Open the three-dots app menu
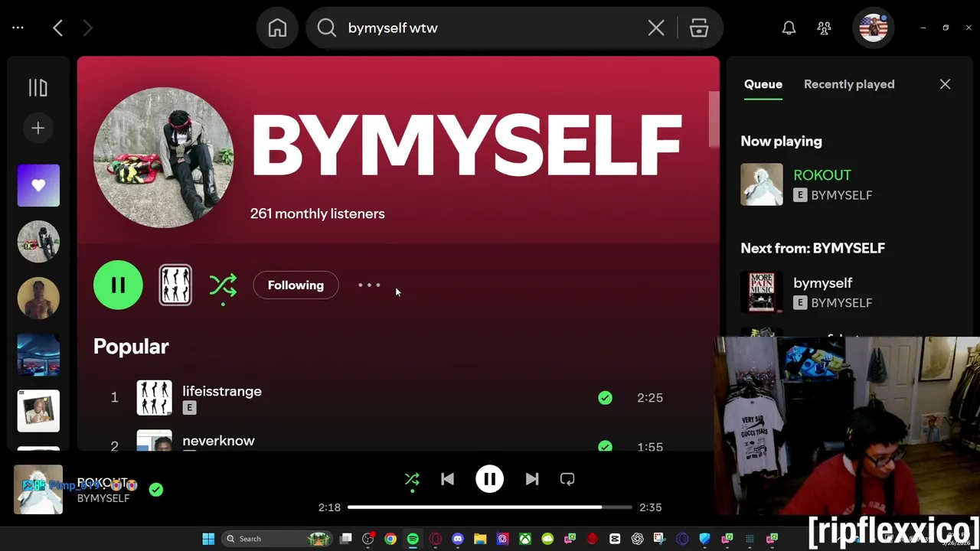This screenshot has width=980, height=551. coord(18,28)
